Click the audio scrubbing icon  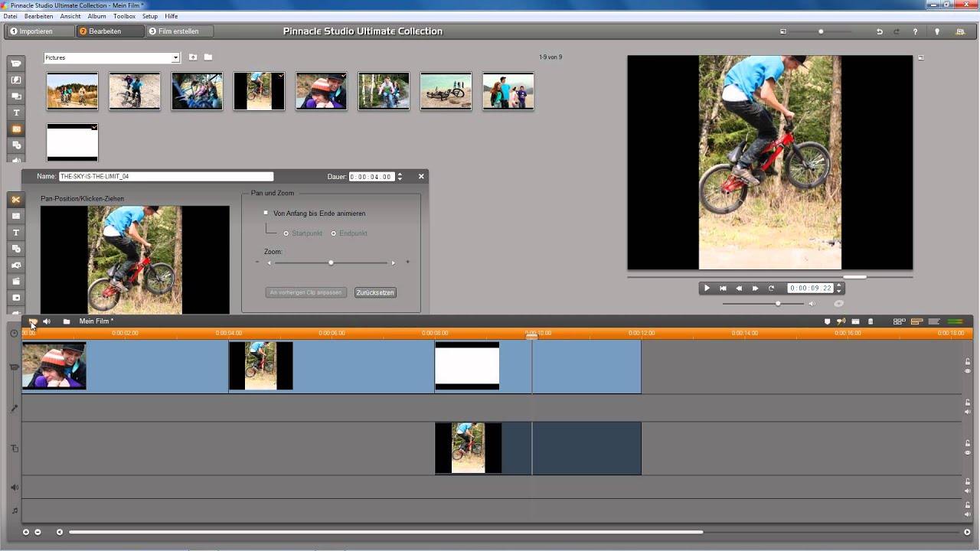pyautogui.click(x=841, y=321)
